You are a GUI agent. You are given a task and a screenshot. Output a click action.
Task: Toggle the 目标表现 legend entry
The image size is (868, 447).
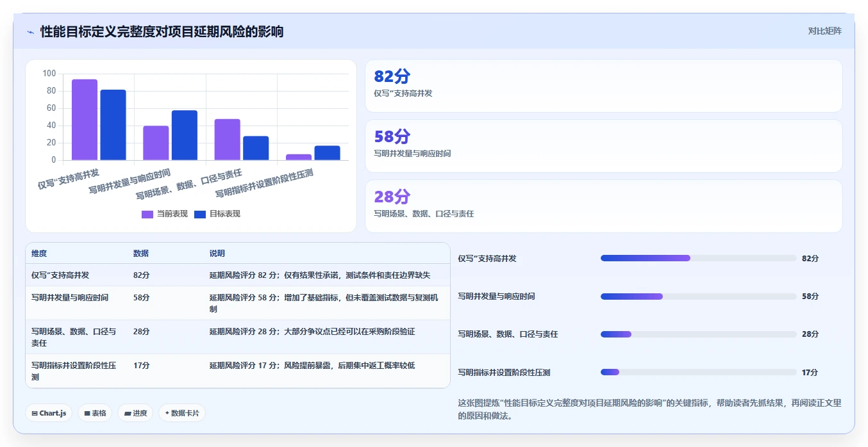tap(217, 214)
